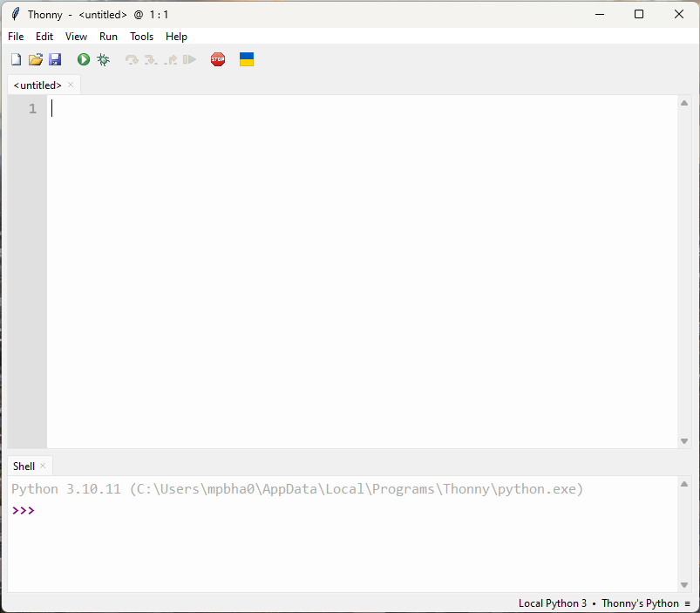Step over the next statement
700x613 pixels.
[x=130, y=58]
